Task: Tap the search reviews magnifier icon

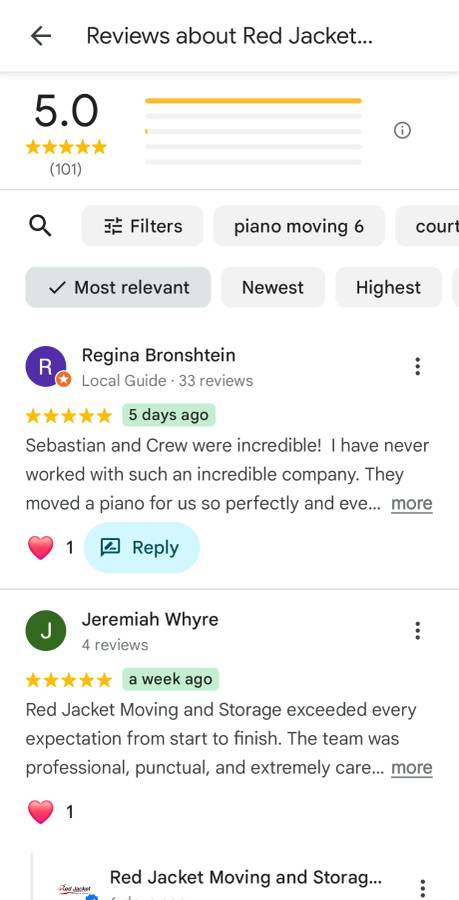Action: click(40, 226)
